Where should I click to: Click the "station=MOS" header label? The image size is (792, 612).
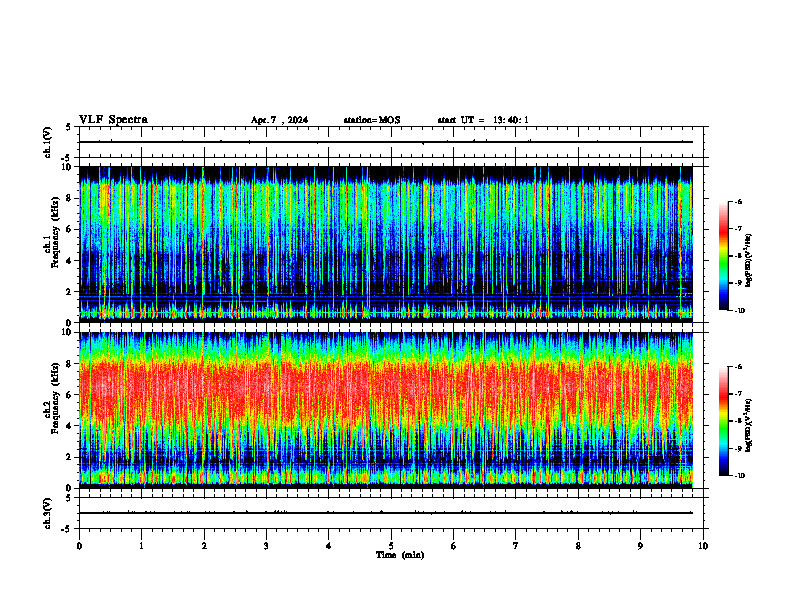(x=372, y=120)
